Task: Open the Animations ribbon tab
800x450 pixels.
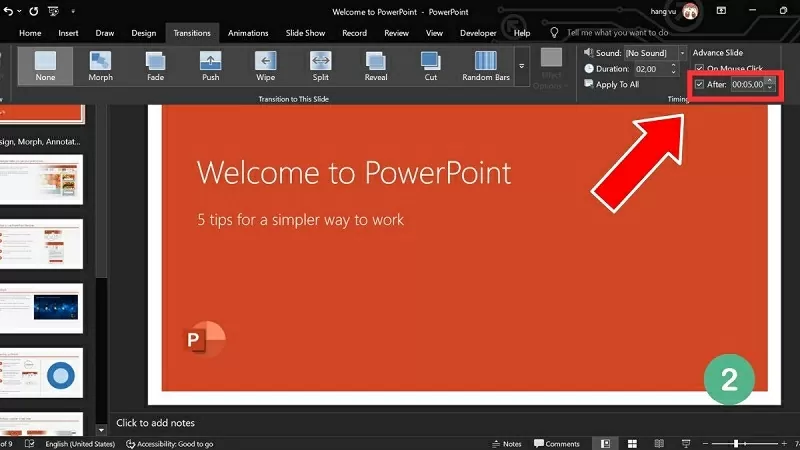Action: 248,33
